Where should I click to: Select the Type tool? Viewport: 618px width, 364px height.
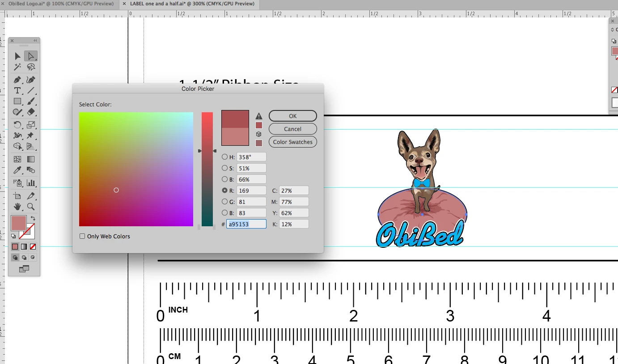tap(17, 91)
